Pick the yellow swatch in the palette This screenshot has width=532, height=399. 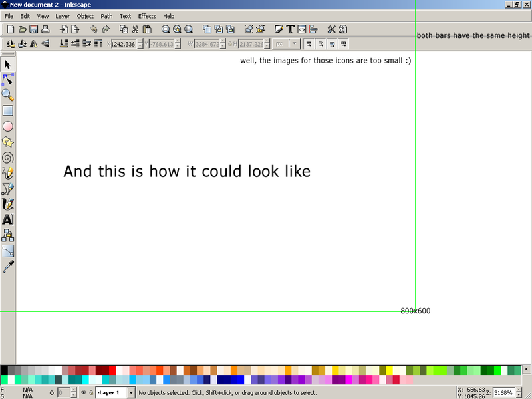tap(335, 370)
